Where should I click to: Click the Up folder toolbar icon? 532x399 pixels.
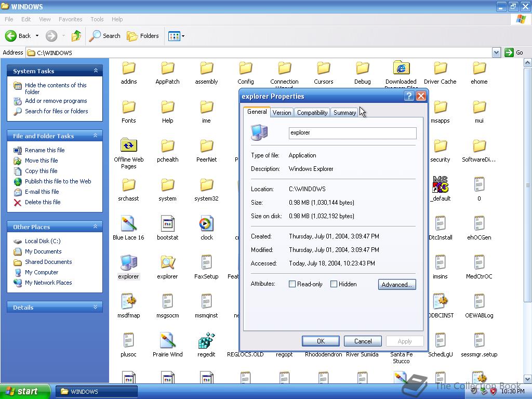76,36
